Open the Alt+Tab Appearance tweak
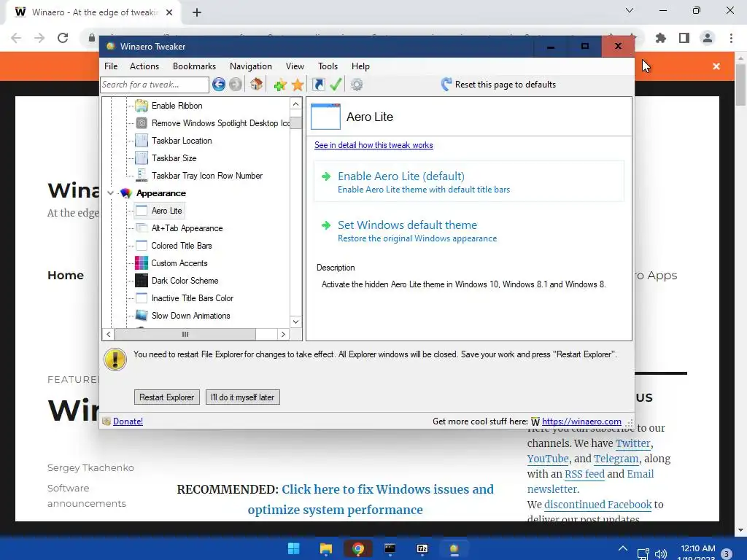The image size is (747, 560). pos(187,228)
